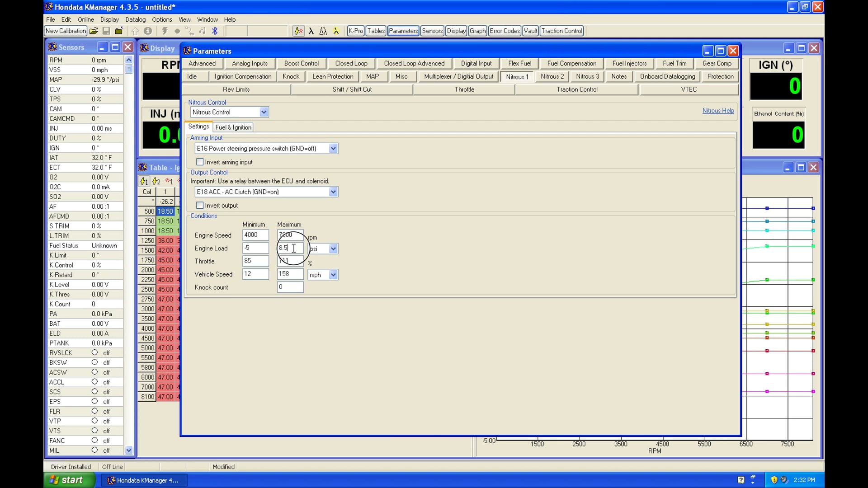Screen dimensions: 868x488
Task: Switch to the Nitrous 2 tab
Action: [552, 76]
